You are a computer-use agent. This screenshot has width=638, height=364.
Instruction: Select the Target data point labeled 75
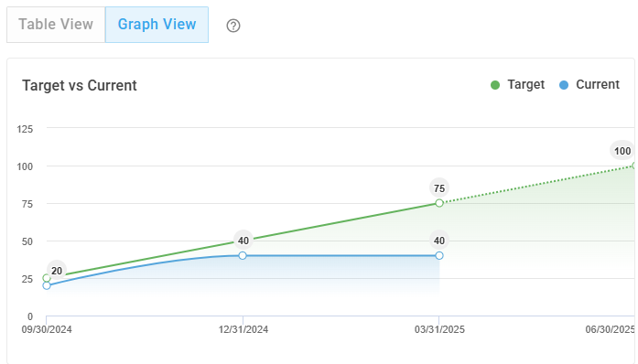pyautogui.click(x=439, y=203)
